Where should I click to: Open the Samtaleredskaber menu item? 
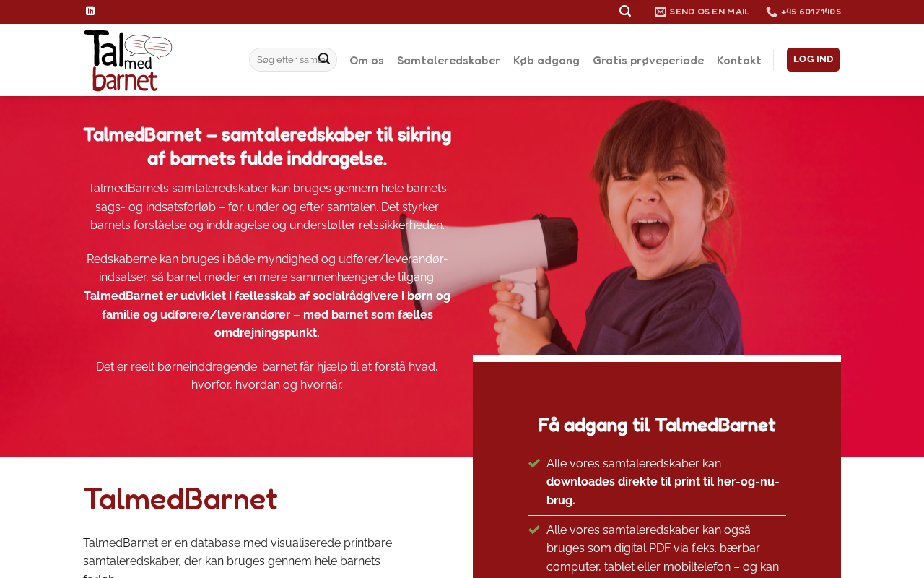tap(448, 60)
